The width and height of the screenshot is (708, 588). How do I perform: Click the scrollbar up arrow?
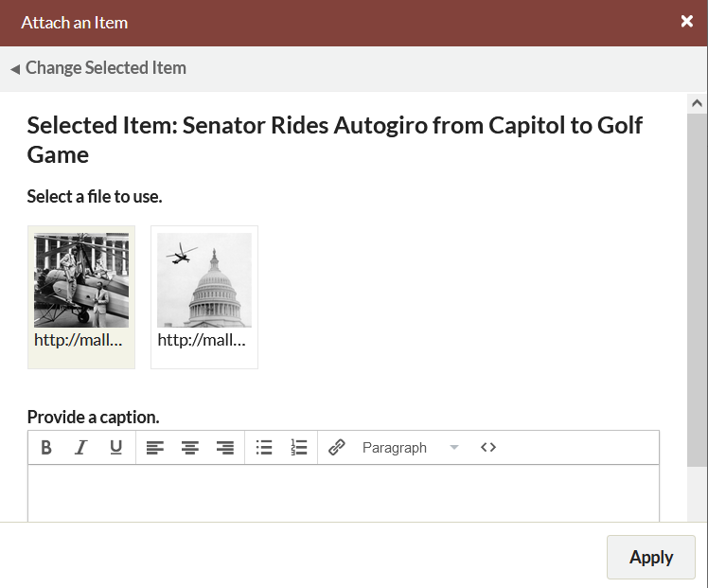[697, 103]
